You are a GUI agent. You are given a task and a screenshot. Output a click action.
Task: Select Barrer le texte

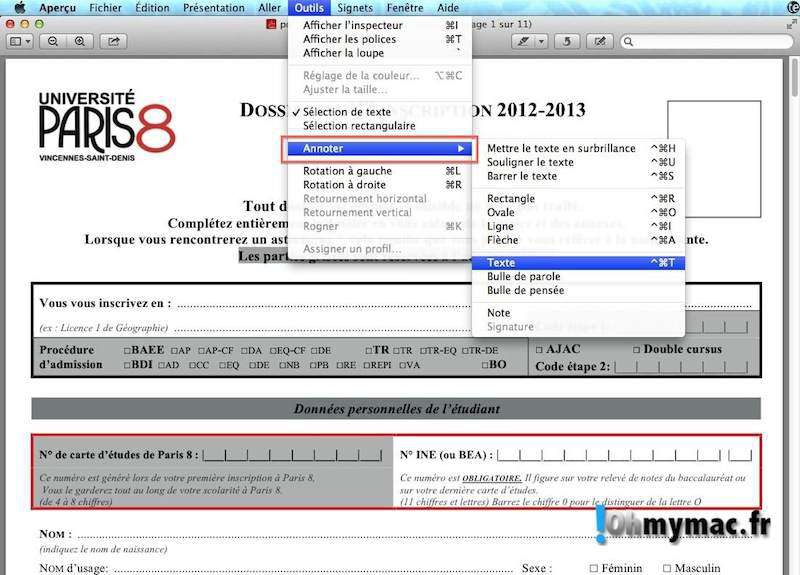pos(579,176)
